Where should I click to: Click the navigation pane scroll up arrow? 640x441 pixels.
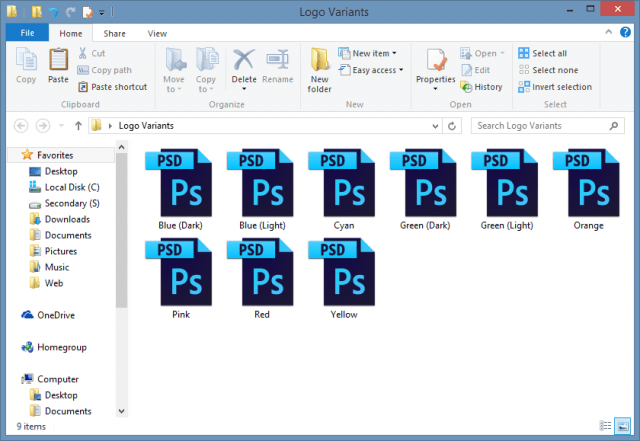121,147
